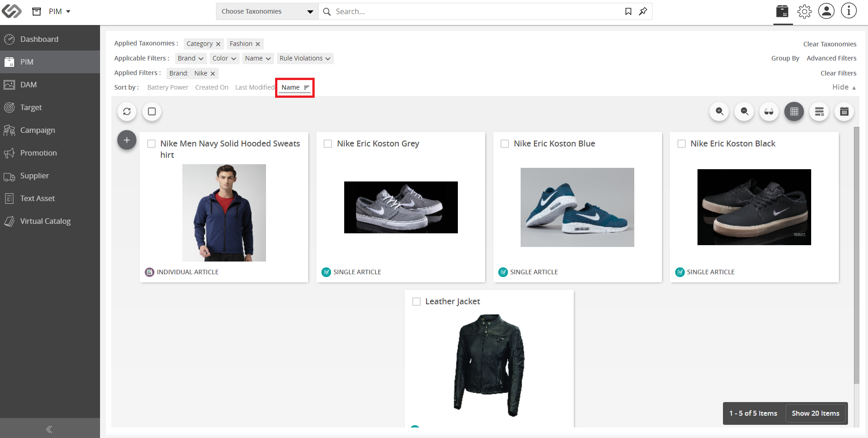Open the Choose Taxonomies dropdown
The image size is (868, 438).
[267, 11]
